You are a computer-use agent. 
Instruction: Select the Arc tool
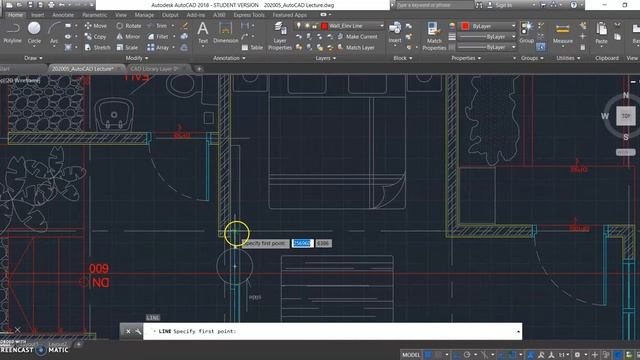54,33
